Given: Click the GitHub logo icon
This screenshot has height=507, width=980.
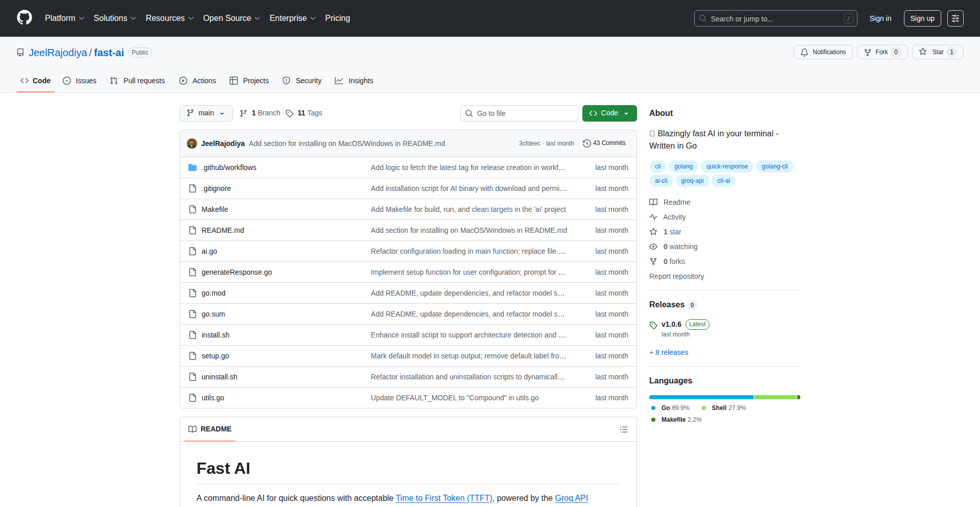Looking at the screenshot, I should click(24, 18).
